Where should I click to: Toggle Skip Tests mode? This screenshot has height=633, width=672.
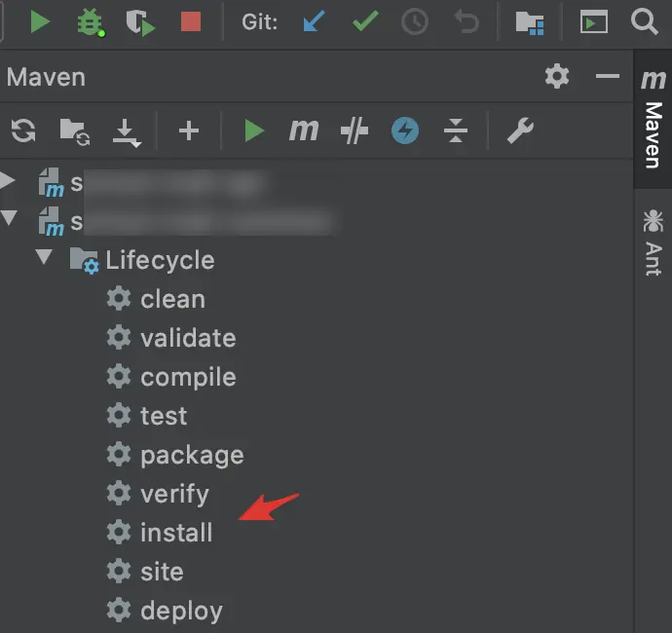(354, 130)
